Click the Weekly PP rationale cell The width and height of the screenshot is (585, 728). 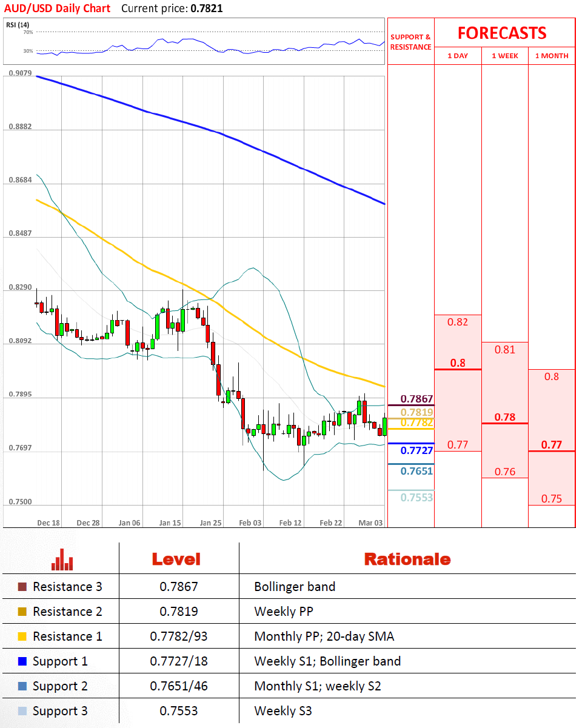point(284,612)
